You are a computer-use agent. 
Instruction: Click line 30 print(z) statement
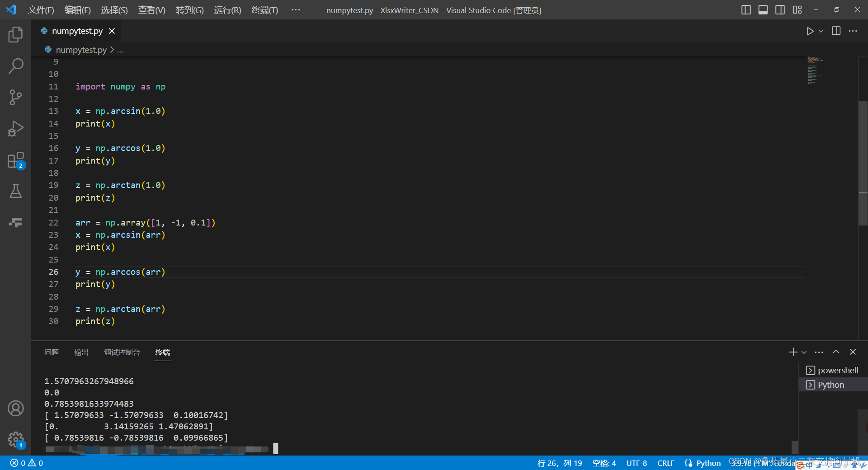point(95,321)
